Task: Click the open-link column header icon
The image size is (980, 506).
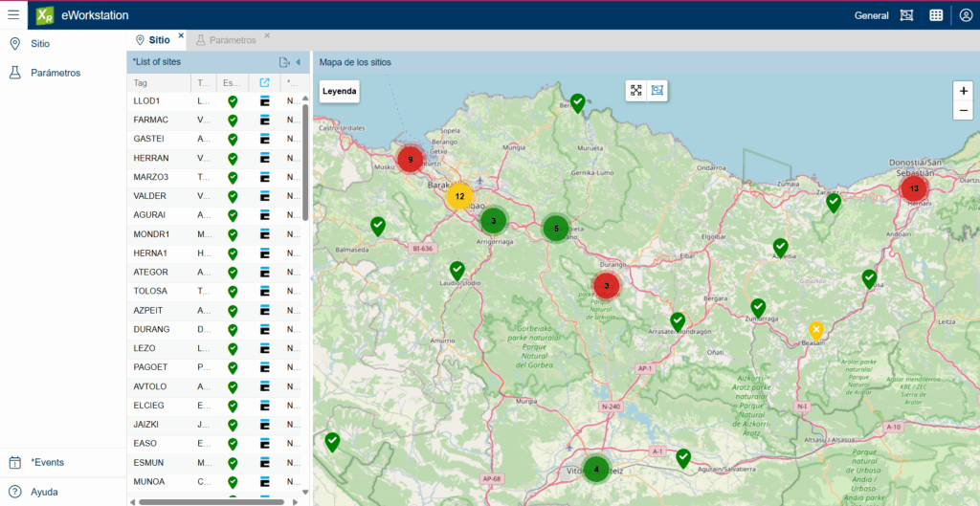Action: [x=264, y=82]
